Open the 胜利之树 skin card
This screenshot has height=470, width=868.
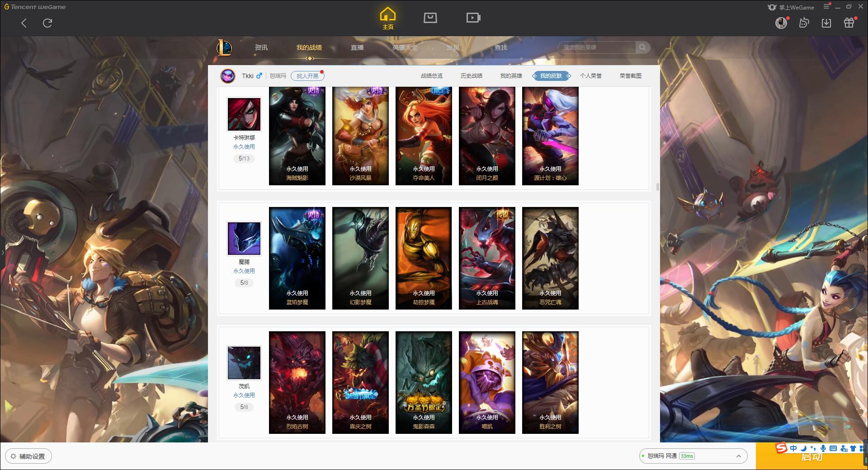[x=550, y=382]
